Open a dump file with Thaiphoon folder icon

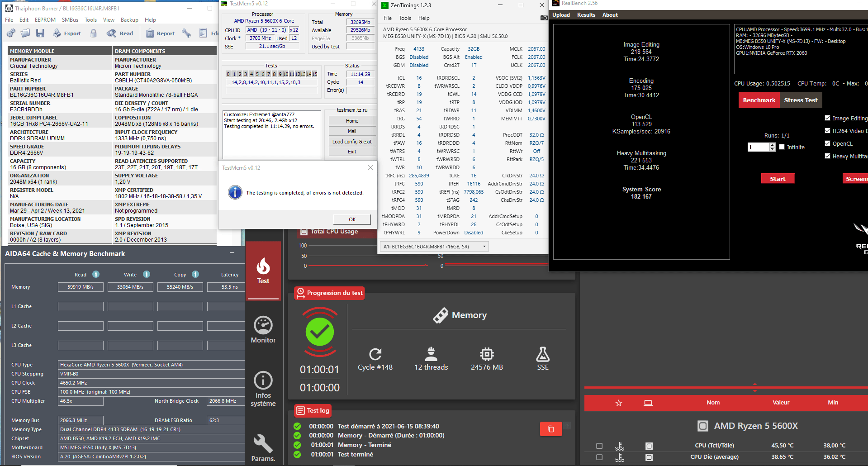[26, 33]
